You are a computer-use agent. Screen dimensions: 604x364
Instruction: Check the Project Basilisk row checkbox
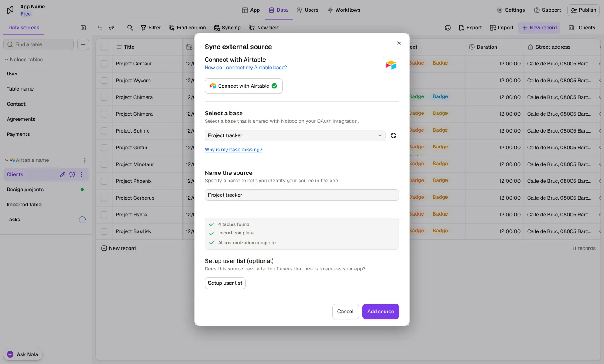[x=104, y=231]
